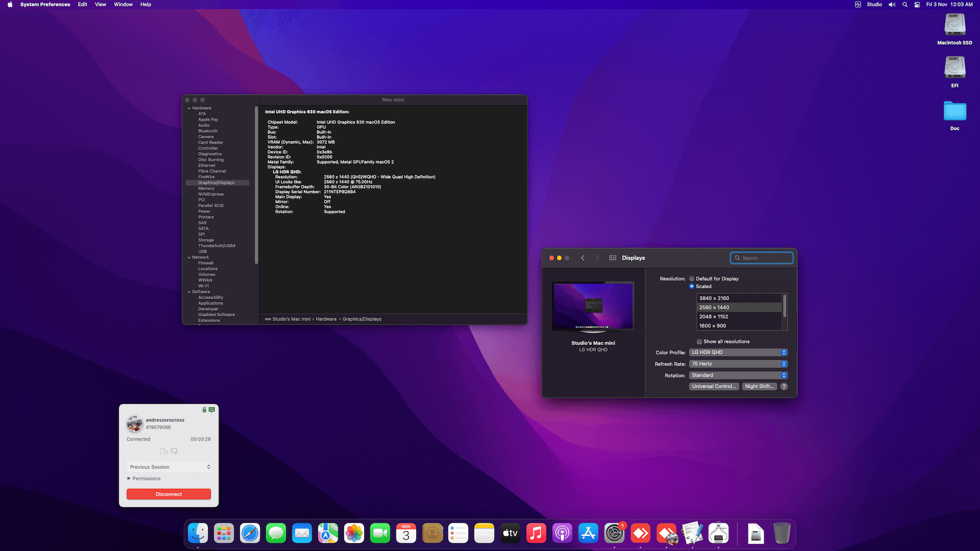Open Previous Session dropdown in AnyDesk
Viewport: 980px width, 551px height.
pyautogui.click(x=169, y=467)
